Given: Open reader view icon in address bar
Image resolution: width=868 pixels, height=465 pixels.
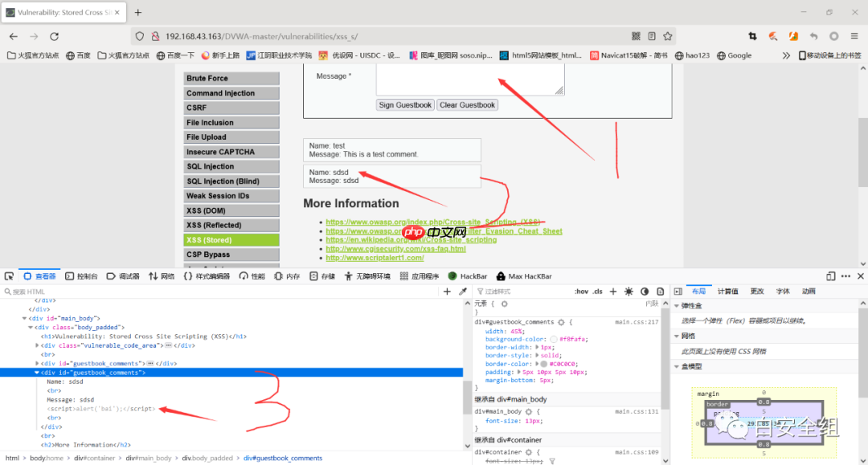Looking at the screenshot, I should (x=652, y=36).
